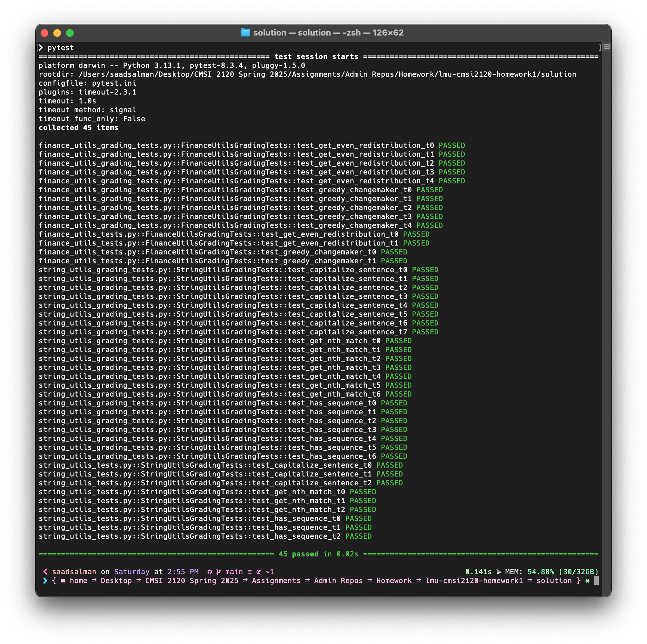Click the blue folder icon in title bar
This screenshot has width=647, height=644.
245,33
